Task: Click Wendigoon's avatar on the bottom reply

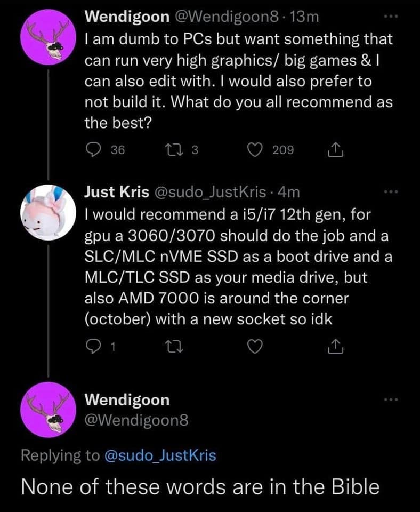Action: tap(47, 410)
